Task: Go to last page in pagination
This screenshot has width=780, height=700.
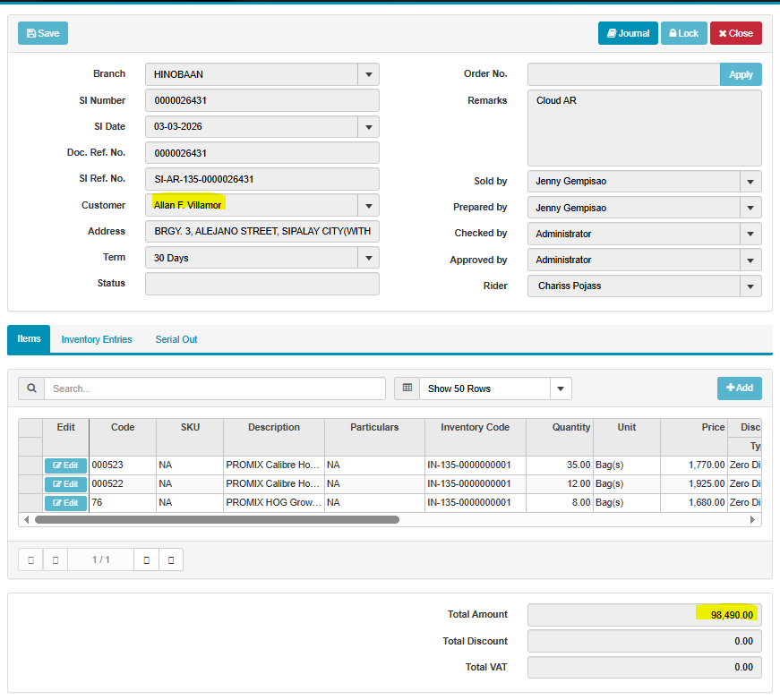Action: (170, 559)
